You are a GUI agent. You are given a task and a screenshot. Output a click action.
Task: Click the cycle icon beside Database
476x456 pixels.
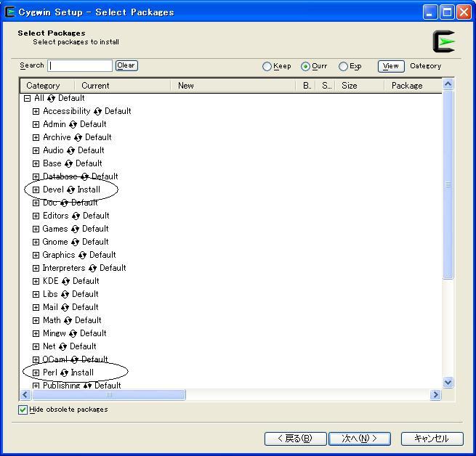coord(85,177)
